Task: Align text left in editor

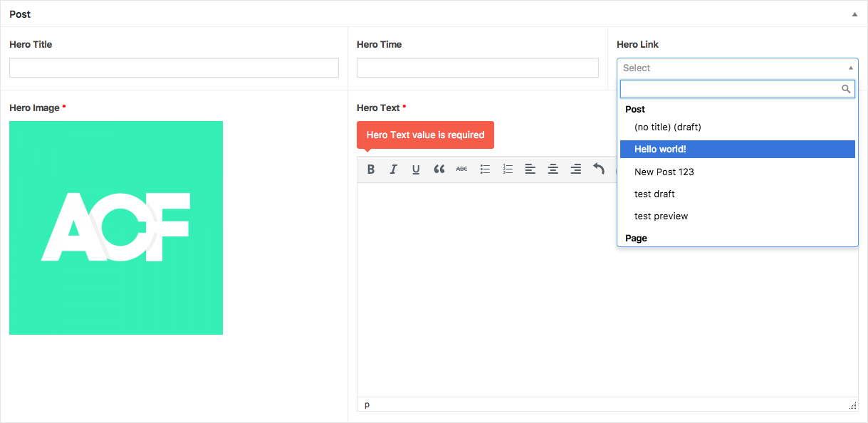Action: 530,169
